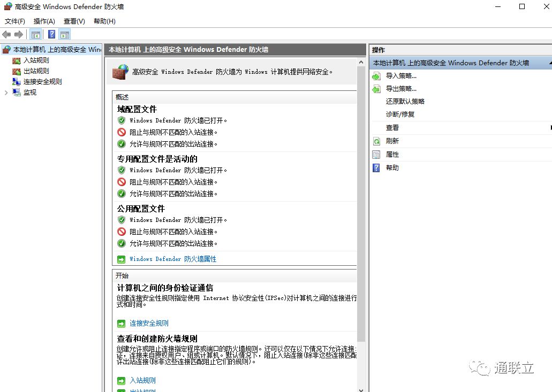Select 入站规则 in the left tree
The image size is (552, 392).
[x=36, y=60]
